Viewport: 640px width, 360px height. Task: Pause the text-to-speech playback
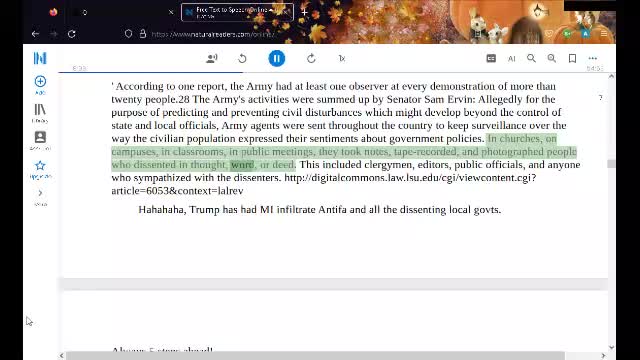point(276,58)
